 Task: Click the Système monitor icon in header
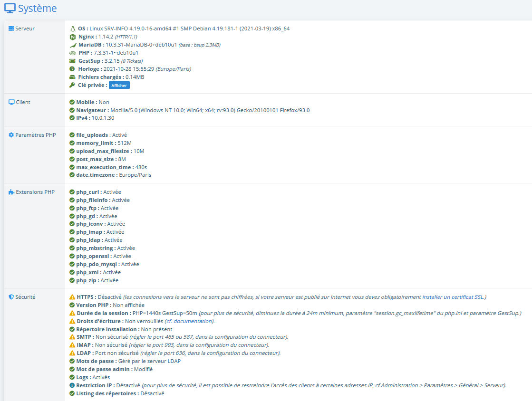(x=10, y=8)
